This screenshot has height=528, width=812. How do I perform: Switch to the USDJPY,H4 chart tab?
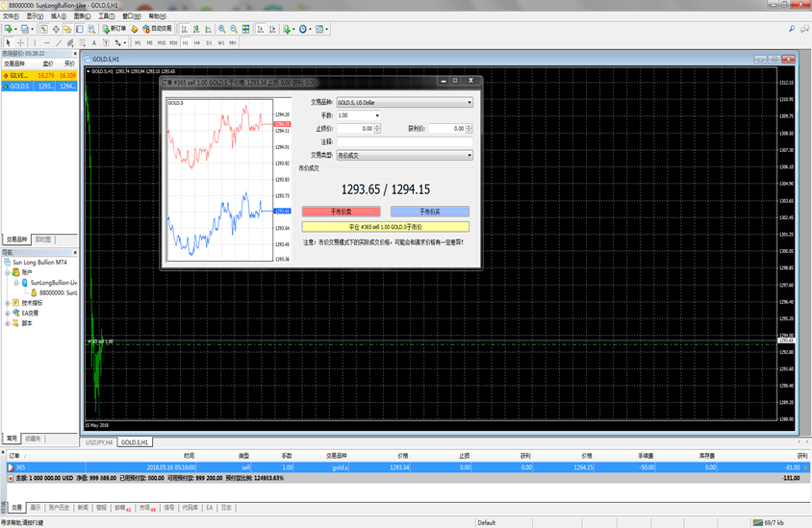tap(99, 442)
